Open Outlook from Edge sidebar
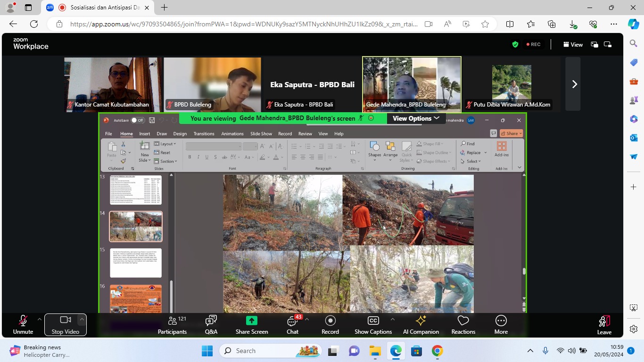 click(634, 138)
